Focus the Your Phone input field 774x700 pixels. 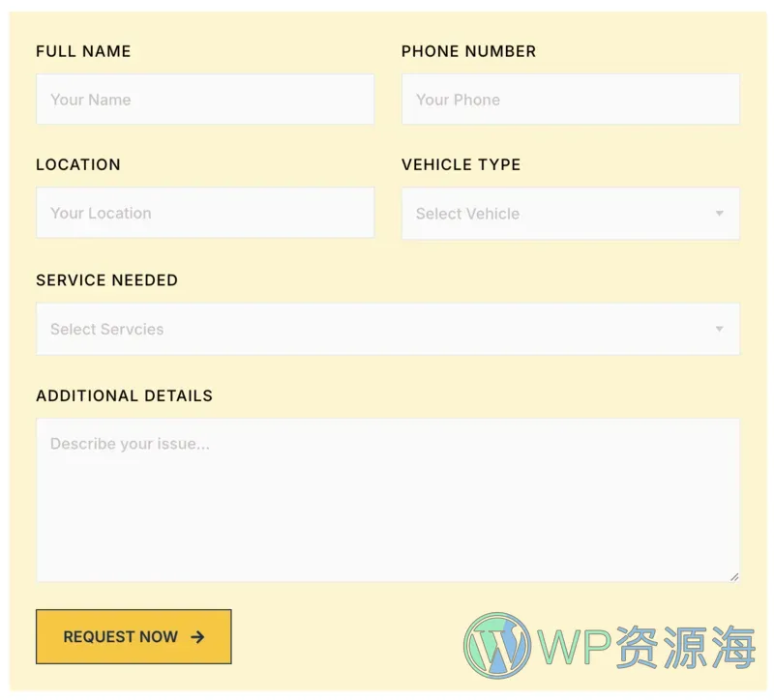pos(571,100)
